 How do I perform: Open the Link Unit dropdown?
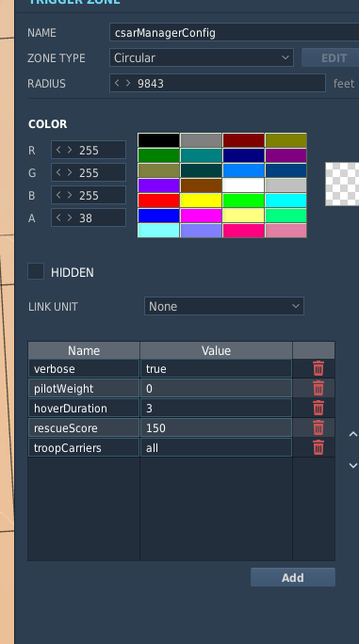coord(224,306)
